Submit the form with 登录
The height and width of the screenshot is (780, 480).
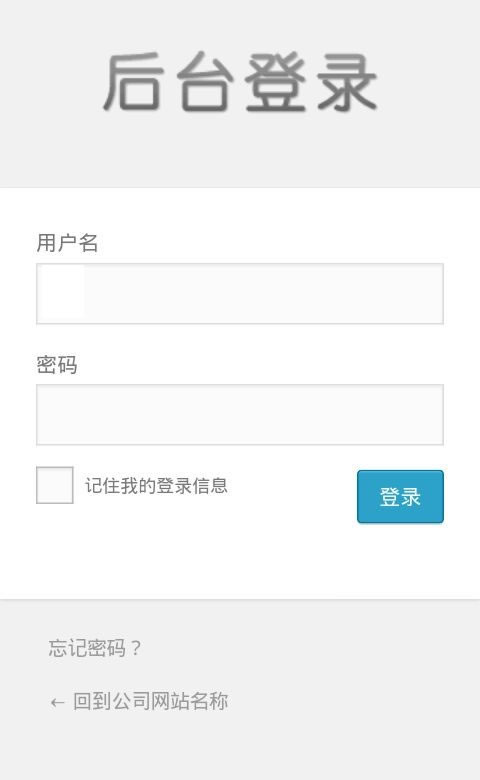[400, 496]
